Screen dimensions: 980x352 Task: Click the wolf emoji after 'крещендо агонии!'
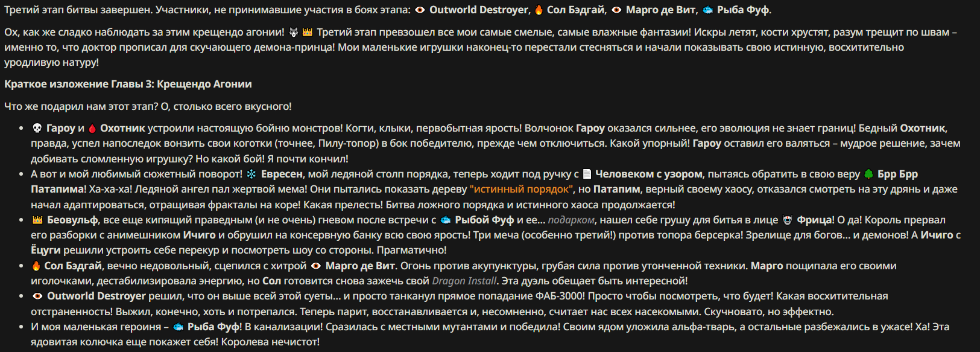[294, 32]
